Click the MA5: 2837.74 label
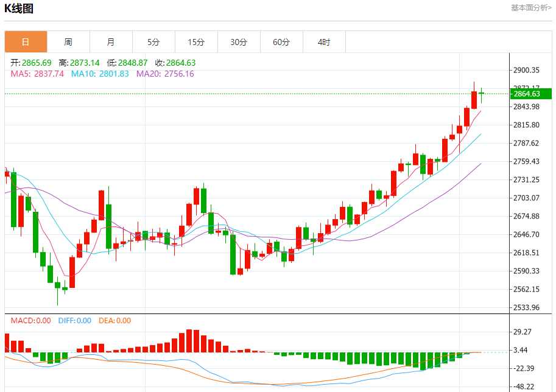The width and height of the screenshot is (556, 392). click(37, 74)
